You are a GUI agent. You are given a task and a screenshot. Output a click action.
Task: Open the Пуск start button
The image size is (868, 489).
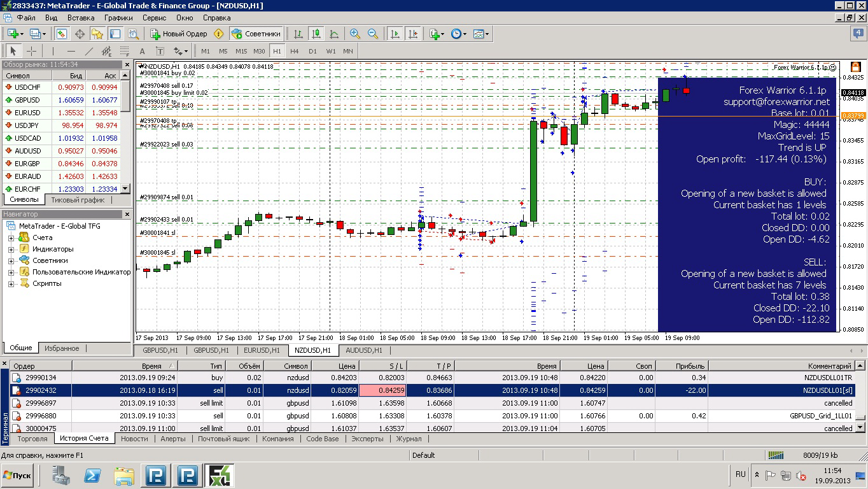pyautogui.click(x=17, y=476)
